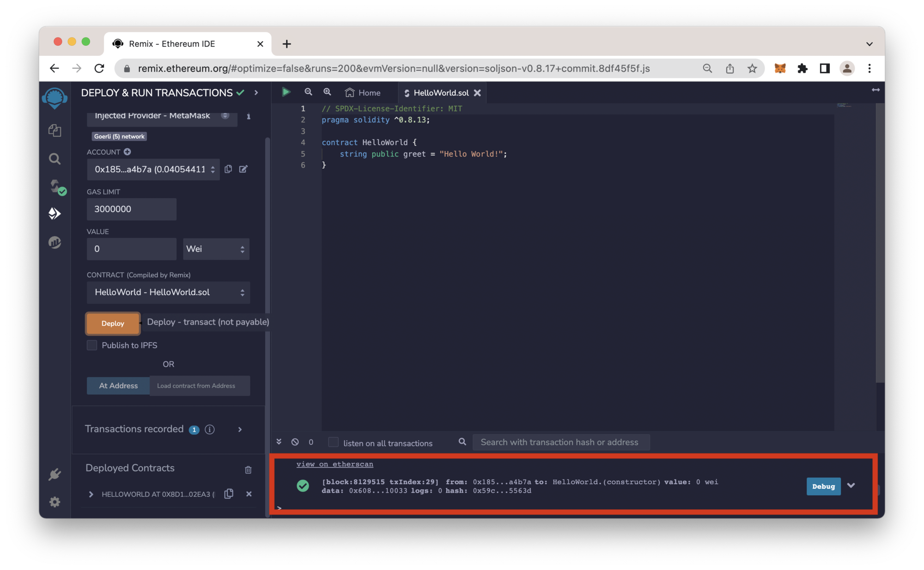Click the transaction hash search field

(560, 442)
